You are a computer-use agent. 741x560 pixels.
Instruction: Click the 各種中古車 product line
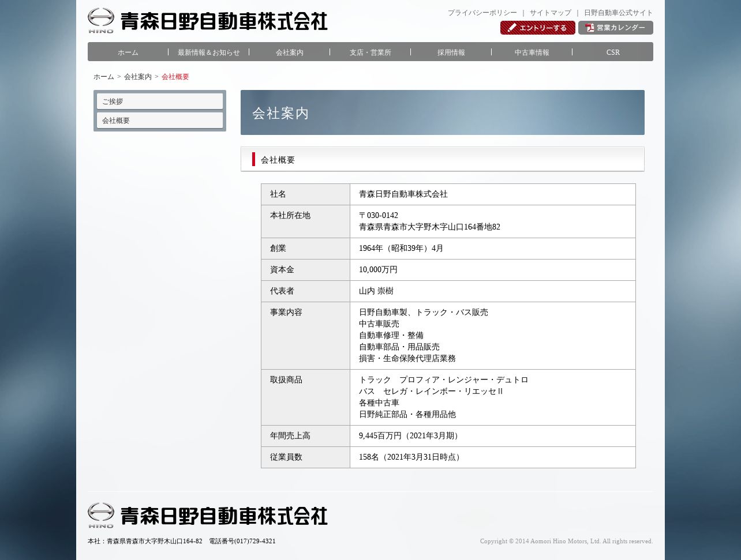point(379,403)
